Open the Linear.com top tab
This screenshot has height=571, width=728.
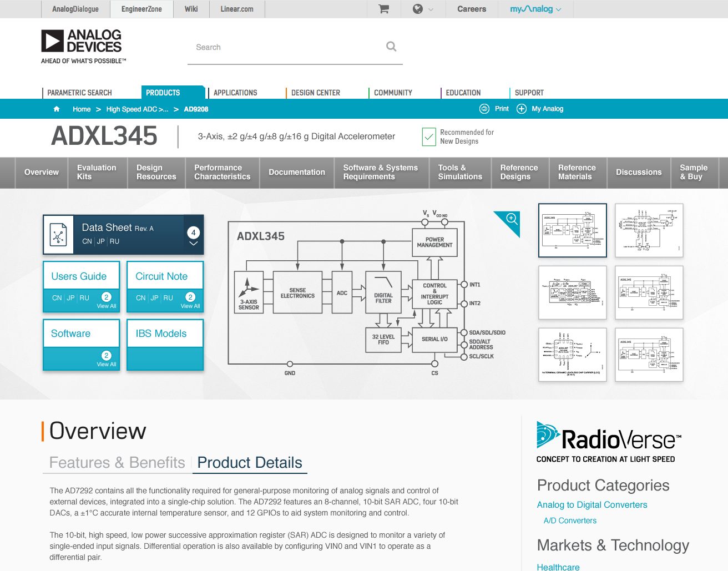(x=237, y=9)
